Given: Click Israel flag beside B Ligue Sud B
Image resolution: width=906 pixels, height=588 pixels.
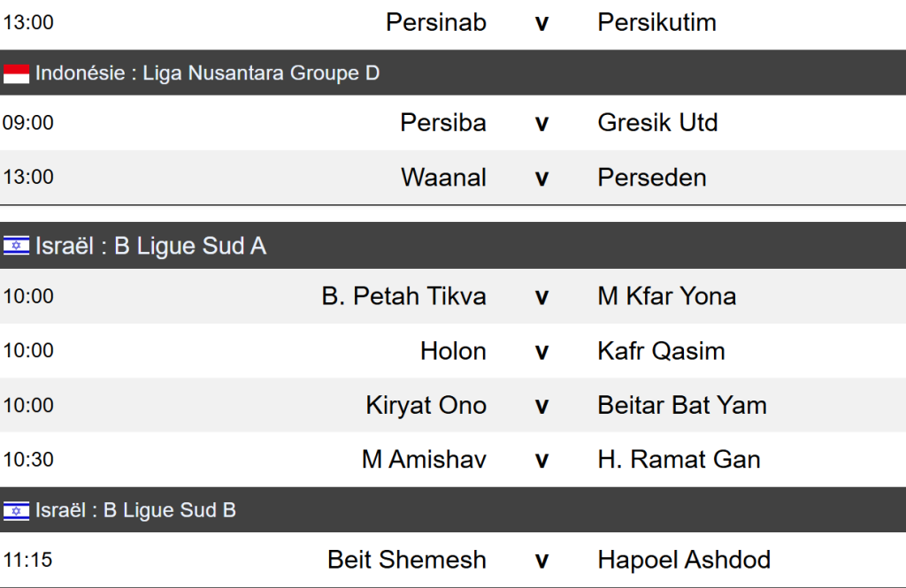Looking at the screenshot, I should tap(16, 510).
